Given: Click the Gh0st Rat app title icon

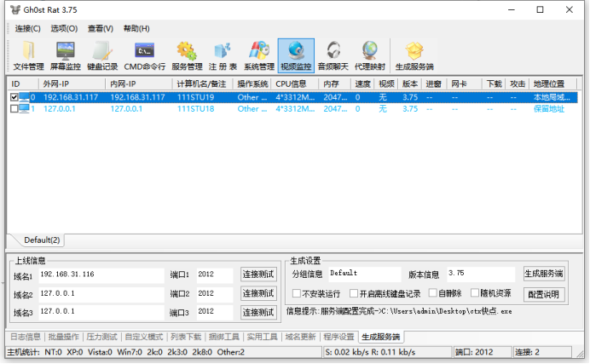Looking at the screenshot, I should pos(15,9).
